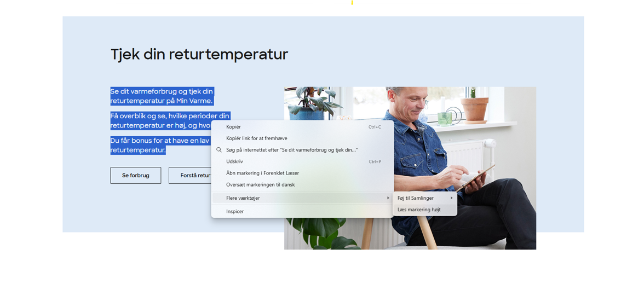Click highlighted paragraph starting 'Se dit varmeforbrug'
Image resolution: width=644 pixels, height=284 pixels.
162,96
